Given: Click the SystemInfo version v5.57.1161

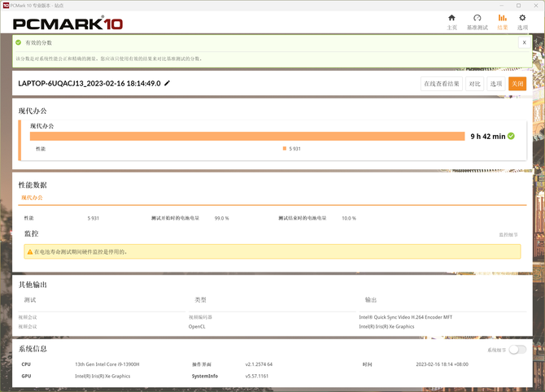Looking at the screenshot, I should (x=257, y=376).
